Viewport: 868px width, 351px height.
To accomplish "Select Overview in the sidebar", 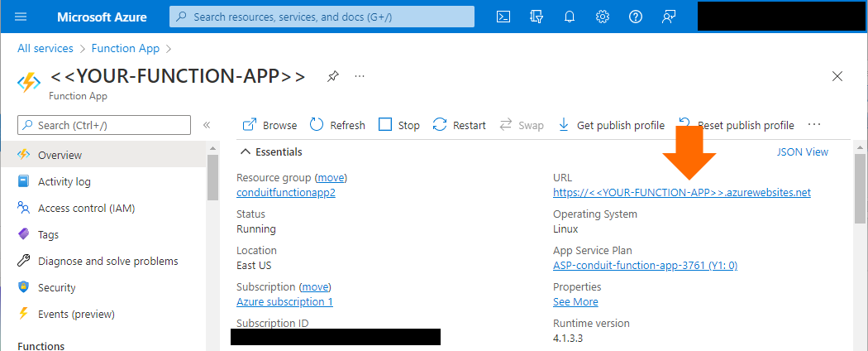I will pos(103,156).
